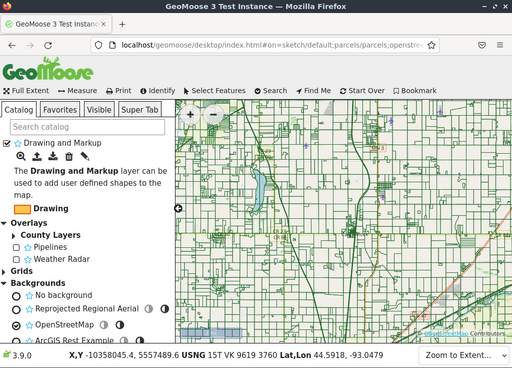Collapse the sidebar with arrow icon

coord(178,208)
